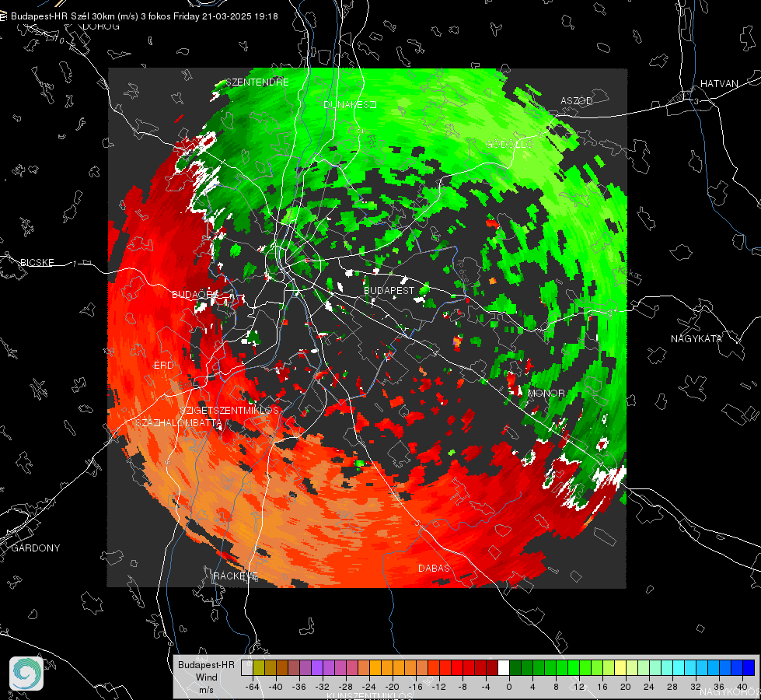761x700 pixels.
Task: Click the -8 legend scale value
Action: pos(463,687)
